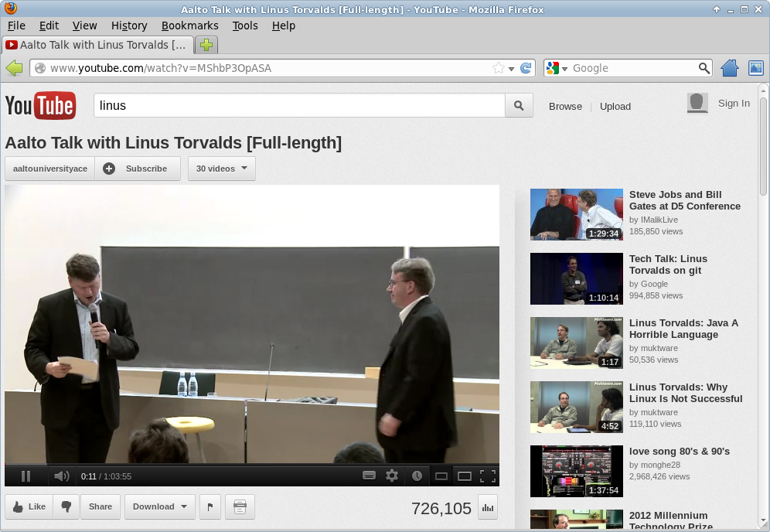Select the Aalto Talk with Linus Torvalds tab
Viewport: 770px width, 532px height.
coord(97,45)
